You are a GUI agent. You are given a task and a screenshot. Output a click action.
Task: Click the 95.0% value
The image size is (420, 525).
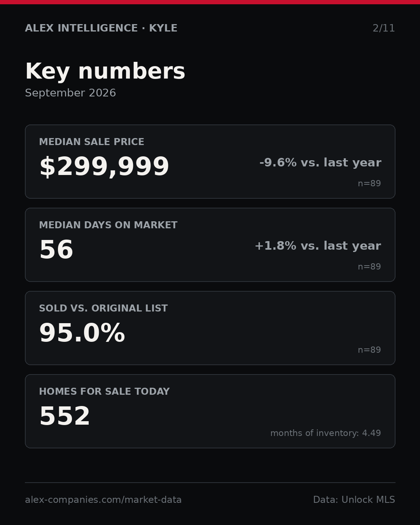[x=82, y=333]
